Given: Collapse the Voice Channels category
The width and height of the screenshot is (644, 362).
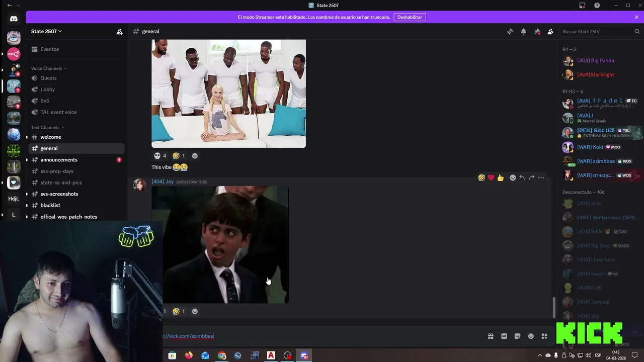Looking at the screenshot, I should [49, 68].
